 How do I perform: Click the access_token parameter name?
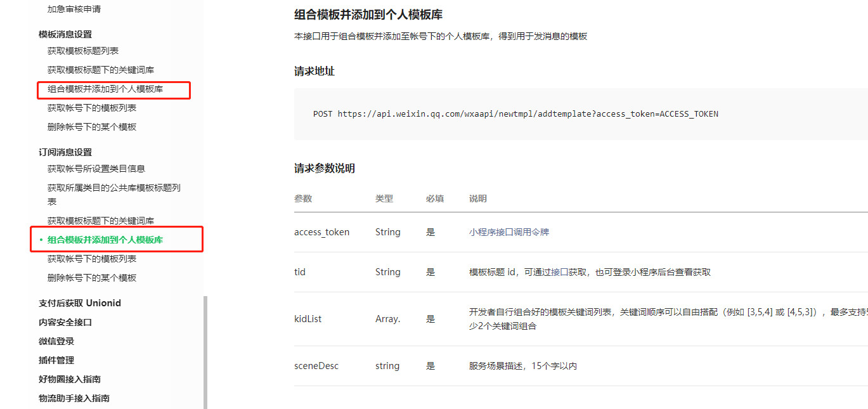tap(321, 232)
